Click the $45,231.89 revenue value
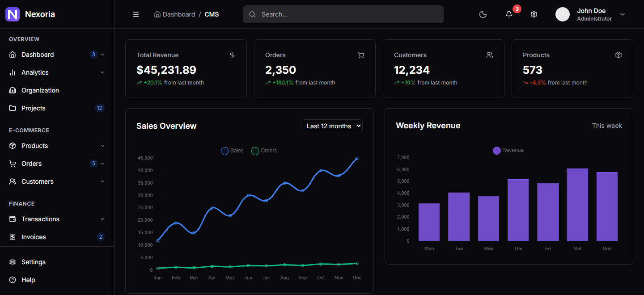This screenshot has width=644, height=295. coord(166,70)
